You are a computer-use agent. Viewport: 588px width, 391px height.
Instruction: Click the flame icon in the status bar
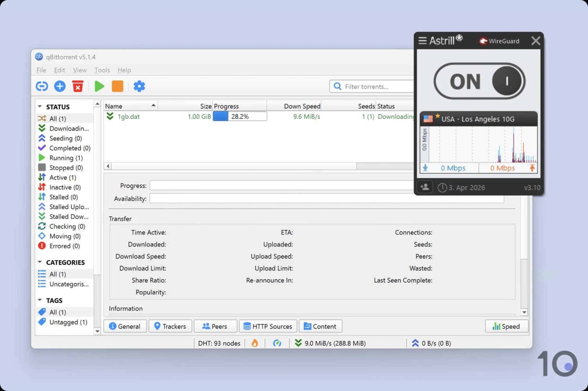pos(255,343)
